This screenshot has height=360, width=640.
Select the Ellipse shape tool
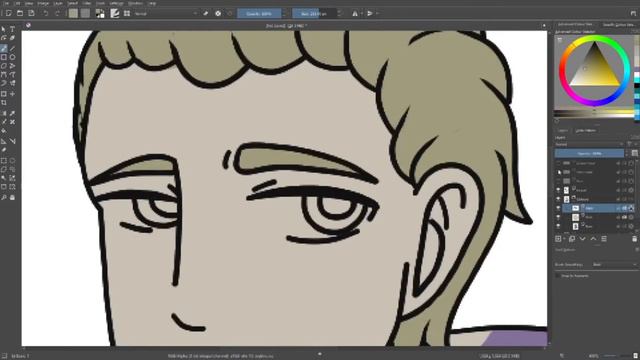(12, 57)
